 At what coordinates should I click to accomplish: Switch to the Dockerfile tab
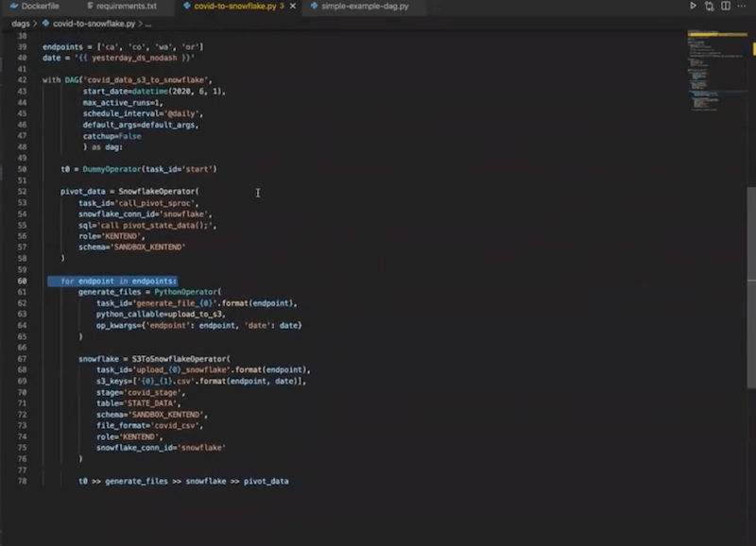[x=40, y=6]
